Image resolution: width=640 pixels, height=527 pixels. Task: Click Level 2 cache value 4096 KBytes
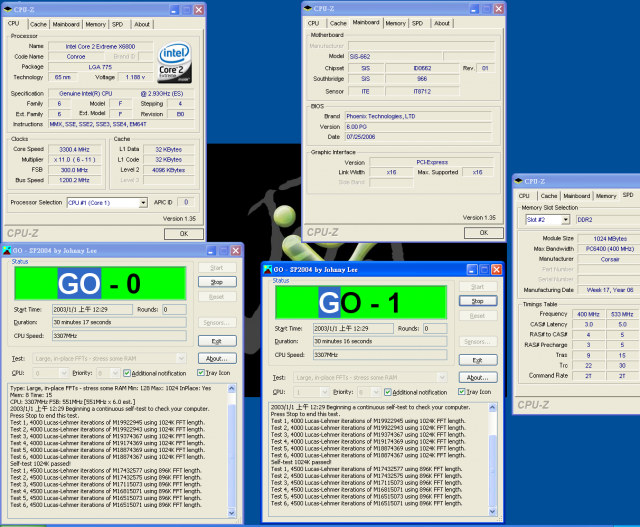pos(169,170)
